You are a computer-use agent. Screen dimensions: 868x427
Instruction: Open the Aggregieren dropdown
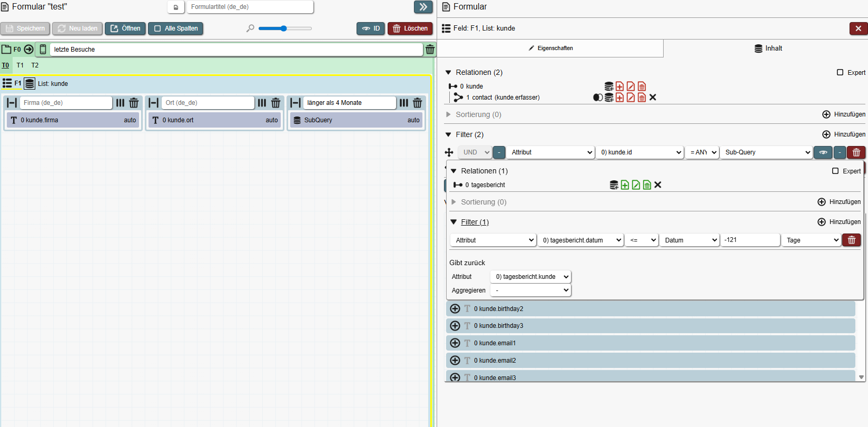(530, 290)
